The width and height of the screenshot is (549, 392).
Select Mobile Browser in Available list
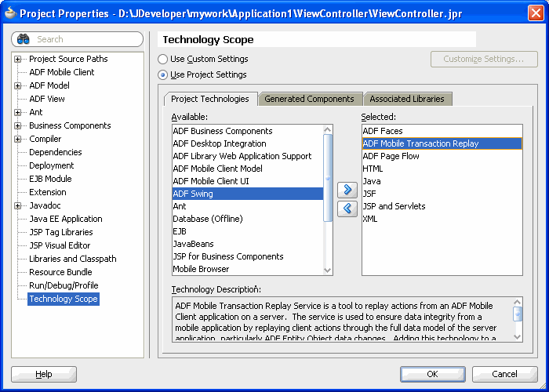(x=248, y=269)
